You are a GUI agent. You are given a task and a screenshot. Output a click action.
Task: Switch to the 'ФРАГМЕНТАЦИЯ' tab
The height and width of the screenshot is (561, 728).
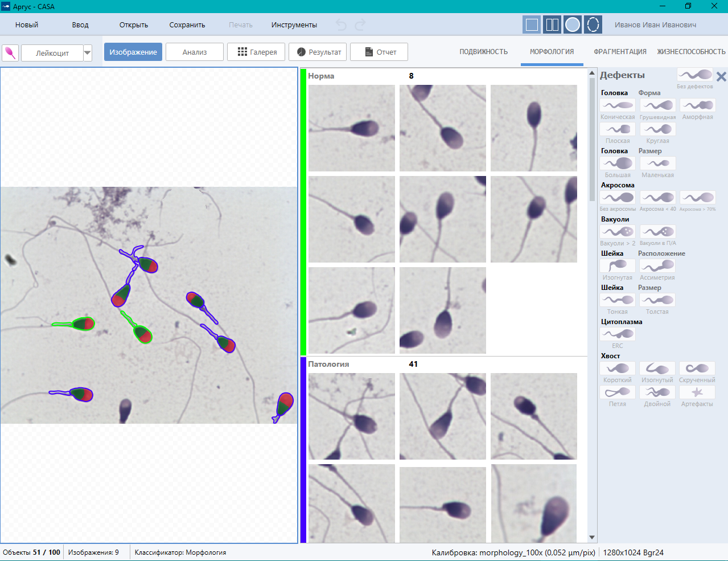click(620, 52)
